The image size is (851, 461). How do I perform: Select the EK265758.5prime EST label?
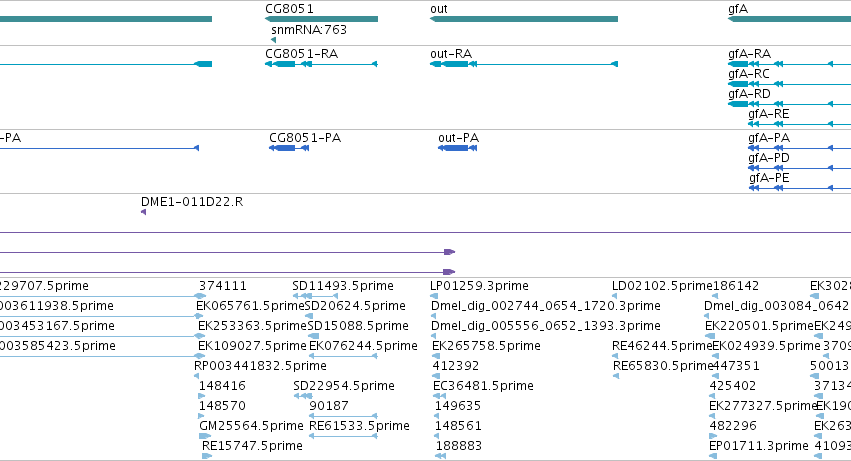[487, 346]
